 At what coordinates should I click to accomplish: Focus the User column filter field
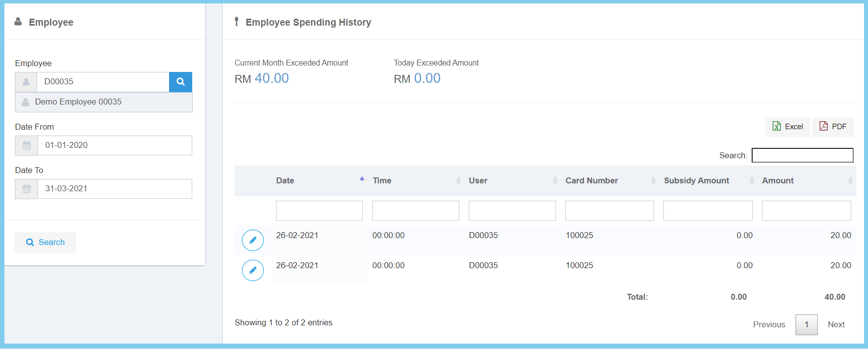point(512,211)
